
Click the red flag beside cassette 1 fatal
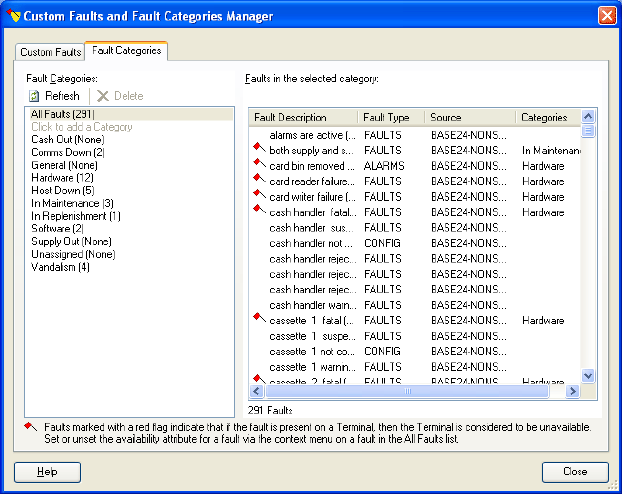258,318
